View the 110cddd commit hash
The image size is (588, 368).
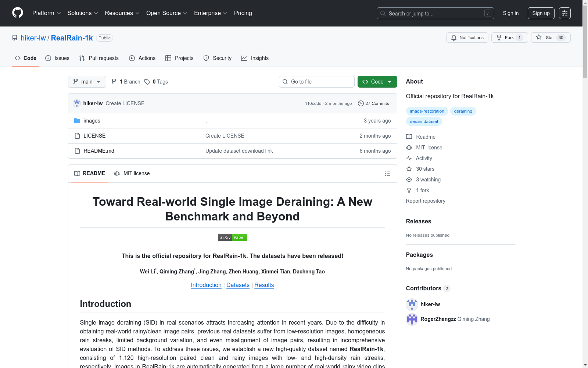coord(313,103)
